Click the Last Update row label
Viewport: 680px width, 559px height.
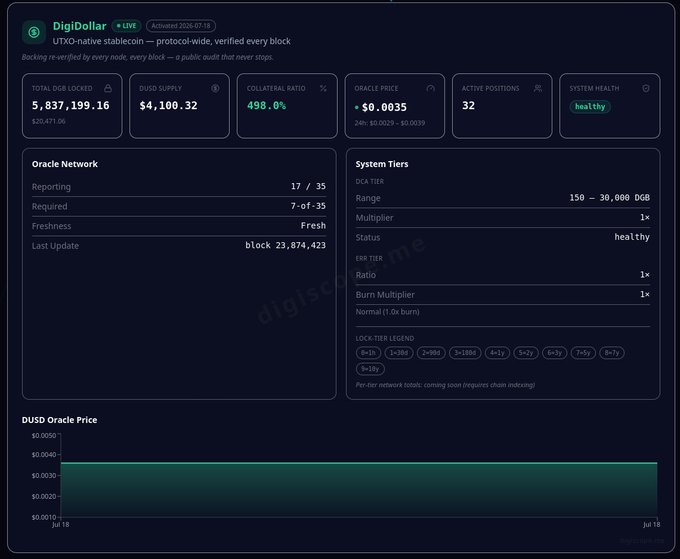tap(55, 245)
